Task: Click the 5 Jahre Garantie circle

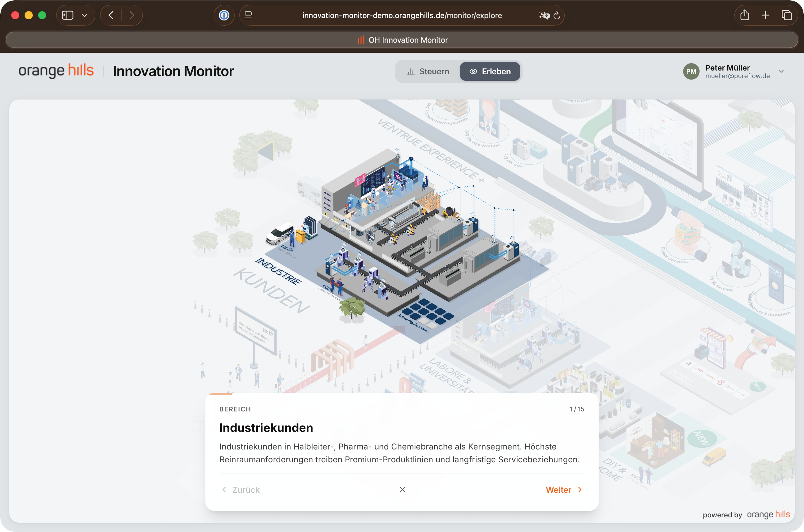Action: tap(688, 236)
